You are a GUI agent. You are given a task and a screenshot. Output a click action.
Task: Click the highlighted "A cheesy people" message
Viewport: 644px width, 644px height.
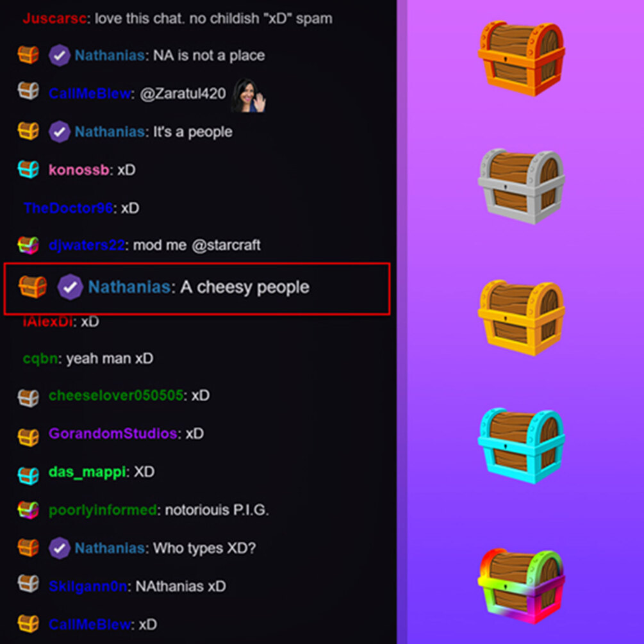pos(197,289)
